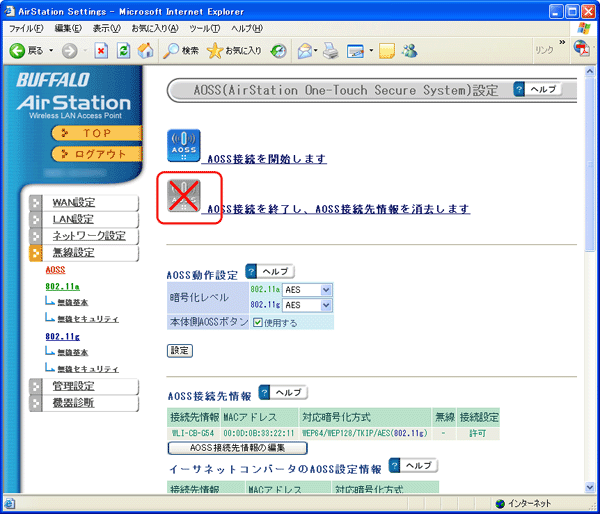600x514 pixels.
Task: Expand the toolbar overflow chevron near リンク
Action: click(x=562, y=42)
